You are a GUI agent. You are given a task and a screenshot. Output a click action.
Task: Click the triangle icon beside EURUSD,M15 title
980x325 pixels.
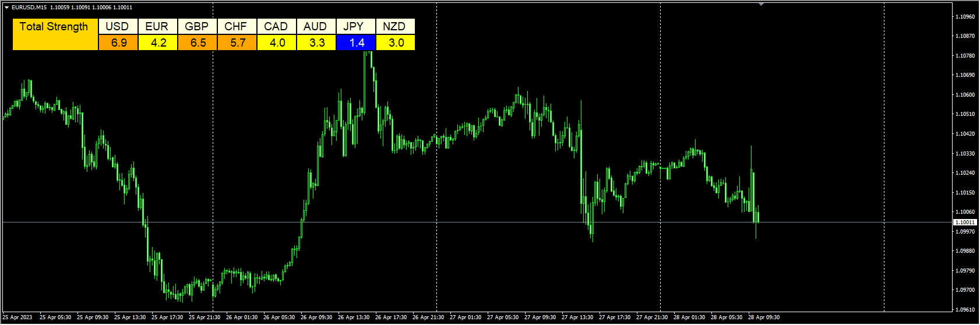[x=6, y=8]
